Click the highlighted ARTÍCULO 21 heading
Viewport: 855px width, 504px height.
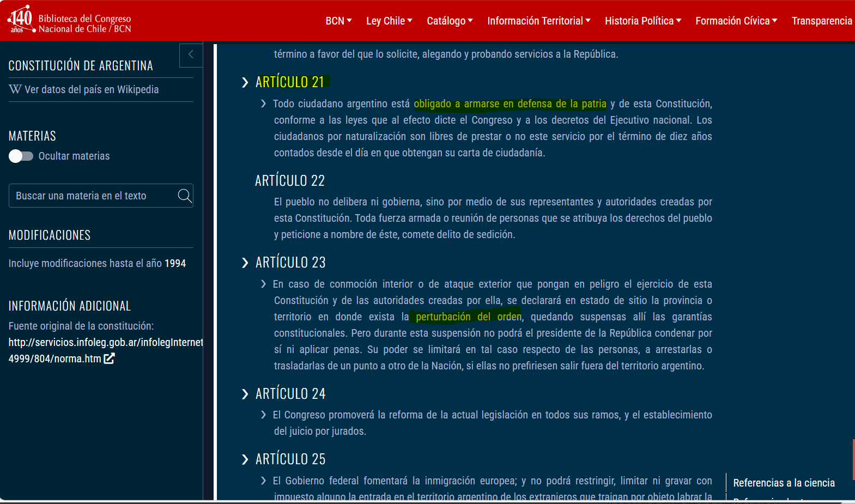[x=290, y=82]
